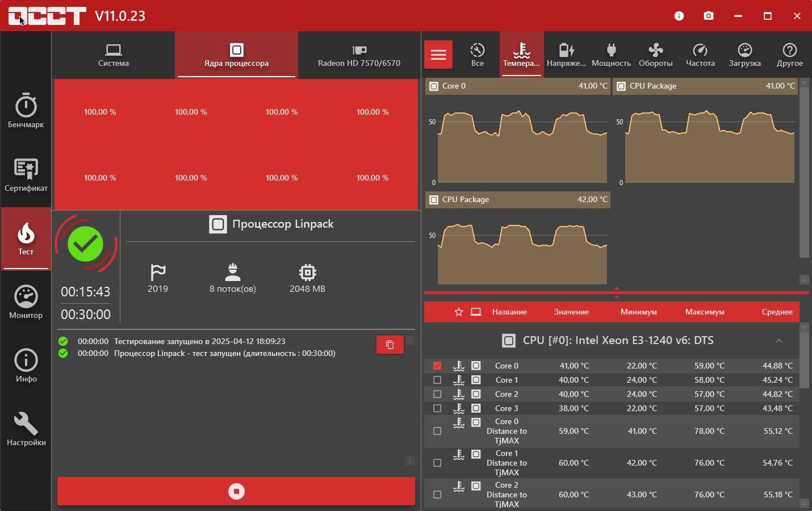Sort by Среднее column header
Viewport: 812px width, 511px height.
777,312
